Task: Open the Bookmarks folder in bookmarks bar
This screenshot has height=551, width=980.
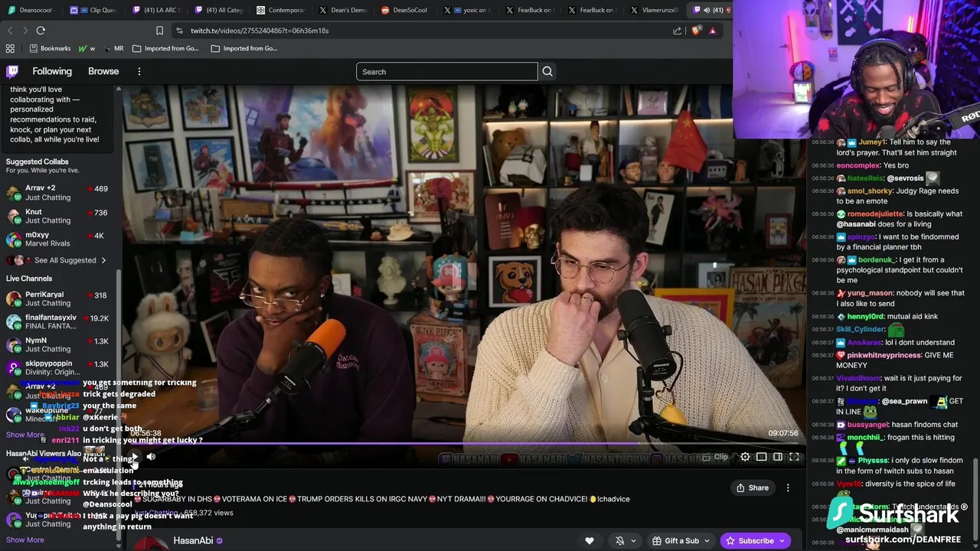Action: pos(50,48)
